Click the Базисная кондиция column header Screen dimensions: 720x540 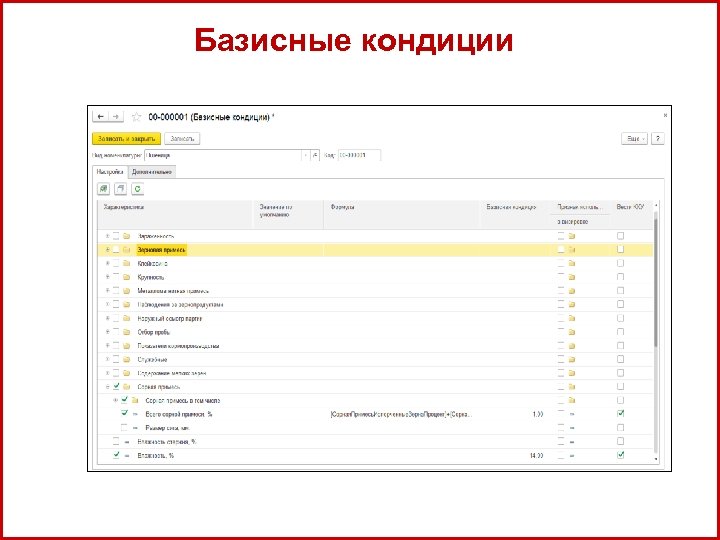515,214
